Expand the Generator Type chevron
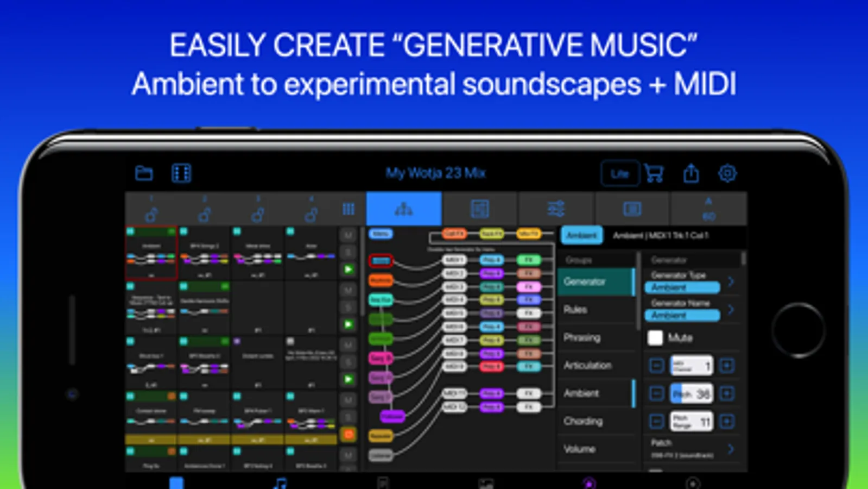 click(731, 281)
